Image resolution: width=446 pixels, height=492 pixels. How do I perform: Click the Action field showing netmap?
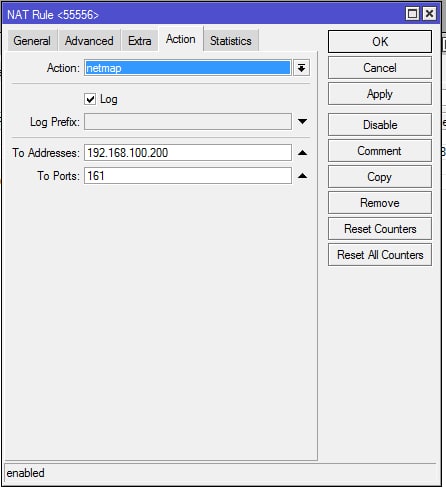188,68
